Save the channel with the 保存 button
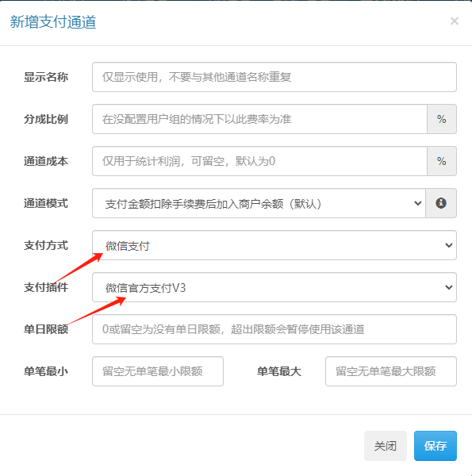 tap(436, 446)
